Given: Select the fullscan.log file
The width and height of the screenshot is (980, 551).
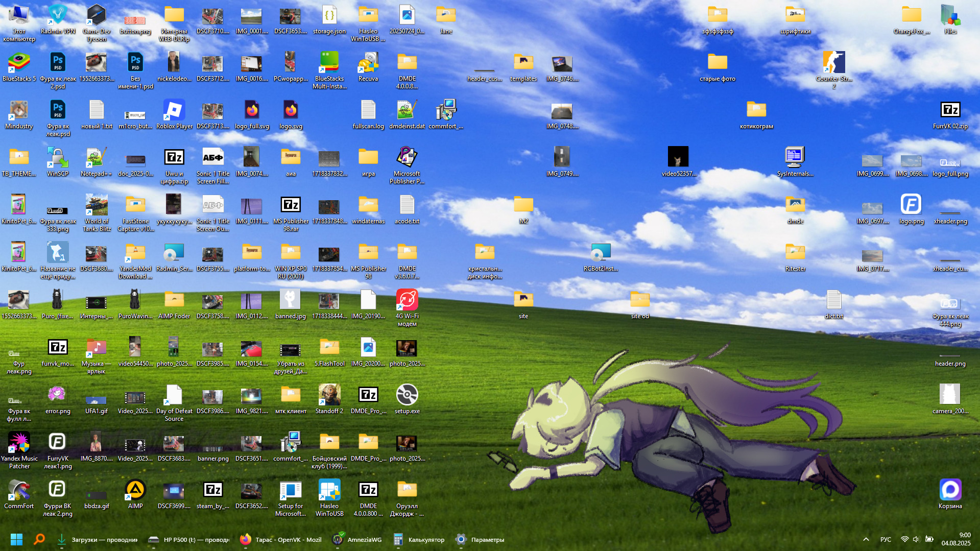Looking at the screenshot, I should [368, 114].
